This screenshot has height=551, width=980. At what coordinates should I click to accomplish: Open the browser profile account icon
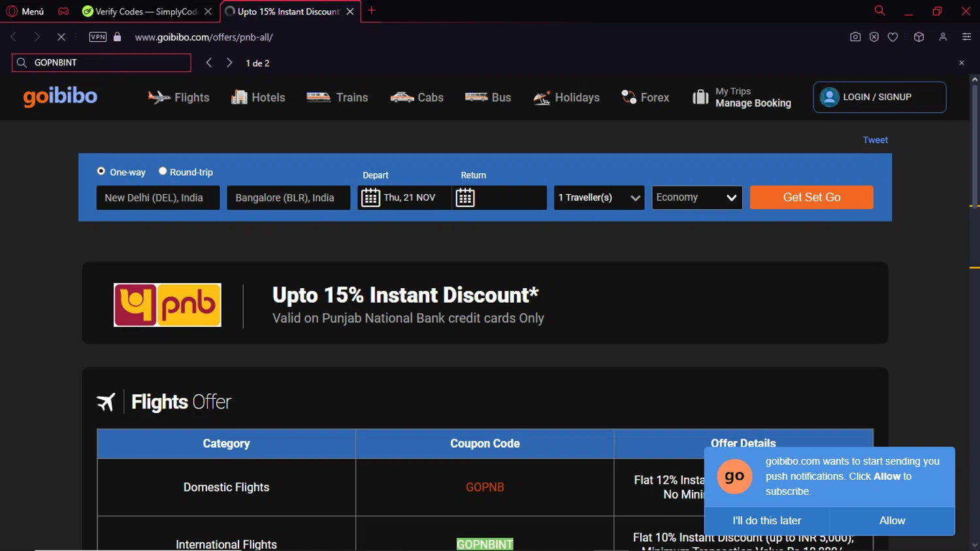click(x=943, y=37)
